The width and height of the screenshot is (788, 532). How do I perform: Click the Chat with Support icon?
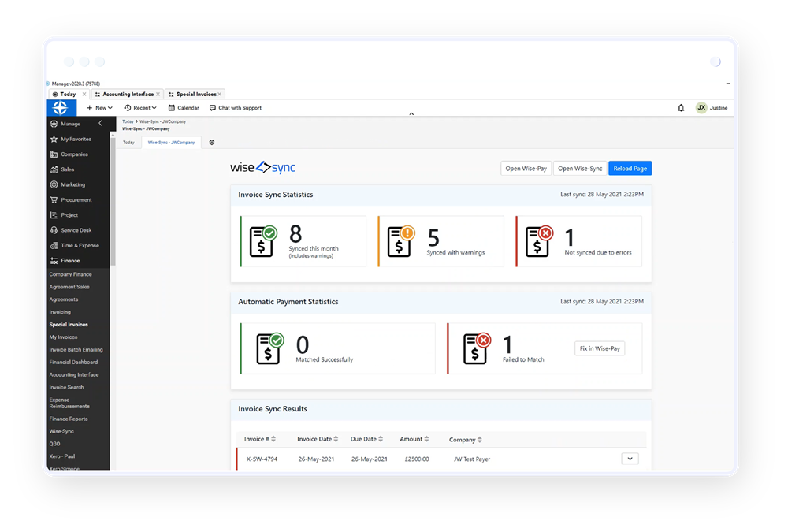point(213,108)
